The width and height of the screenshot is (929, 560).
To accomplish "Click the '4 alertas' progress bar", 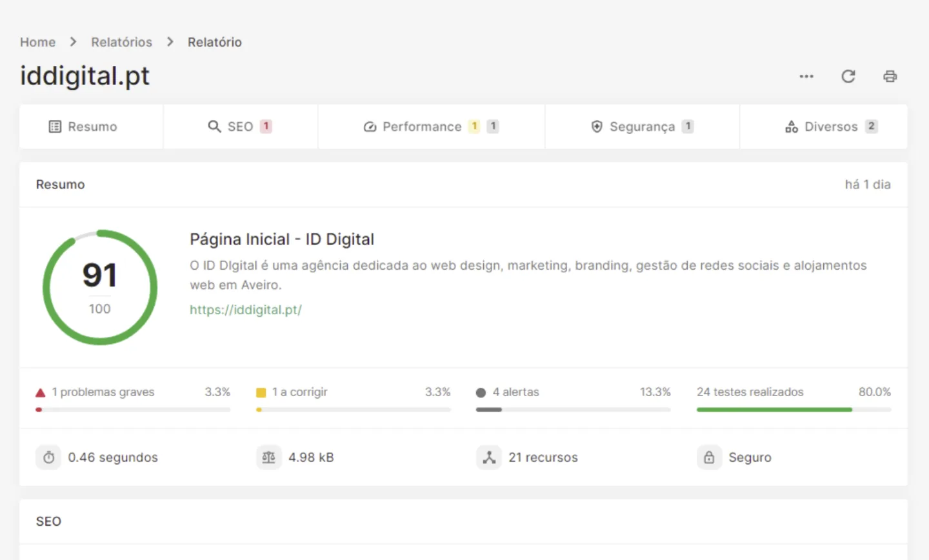I will coord(574,410).
